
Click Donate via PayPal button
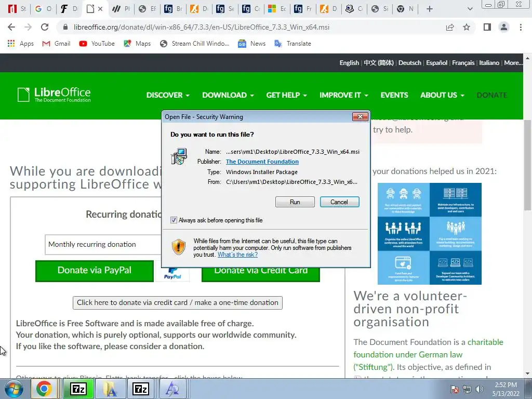pos(95,270)
